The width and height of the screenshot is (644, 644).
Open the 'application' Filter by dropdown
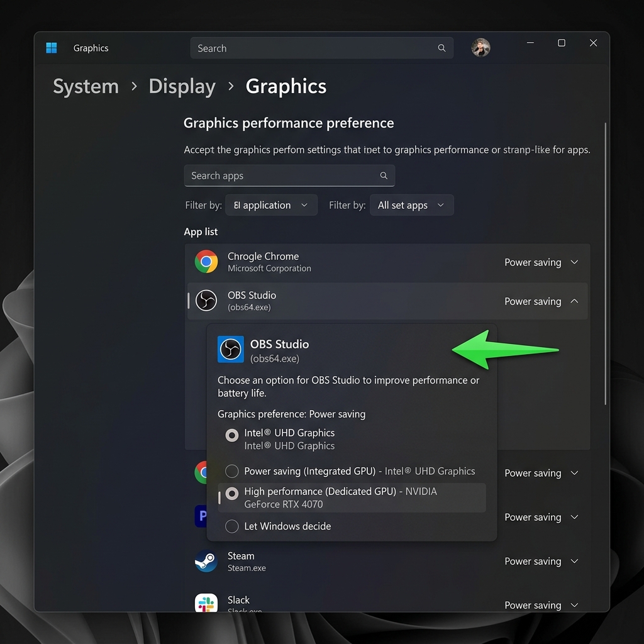[x=272, y=205]
